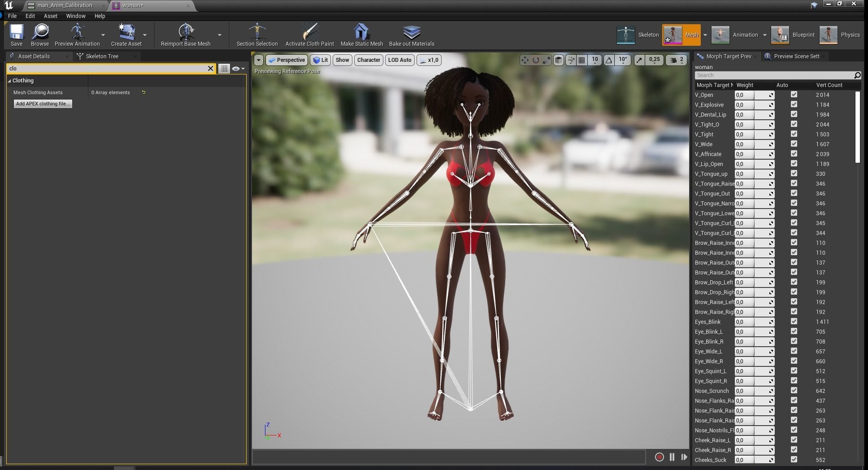Toggle Auto checkbox for Cheeks_Suck

pos(794,460)
